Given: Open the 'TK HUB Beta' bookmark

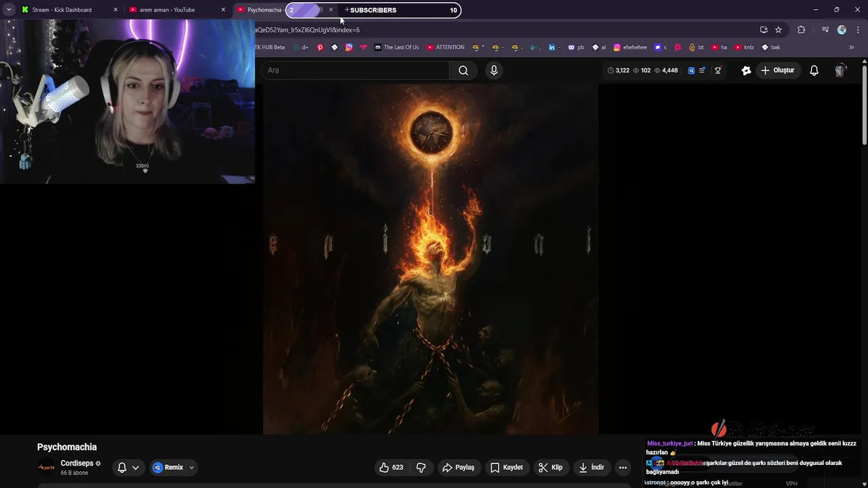Looking at the screenshot, I should pyautogui.click(x=270, y=47).
